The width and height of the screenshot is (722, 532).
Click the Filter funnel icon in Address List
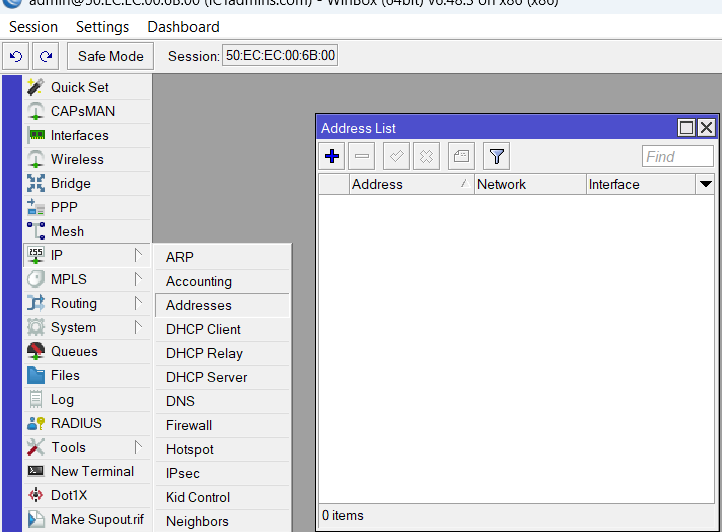click(496, 156)
